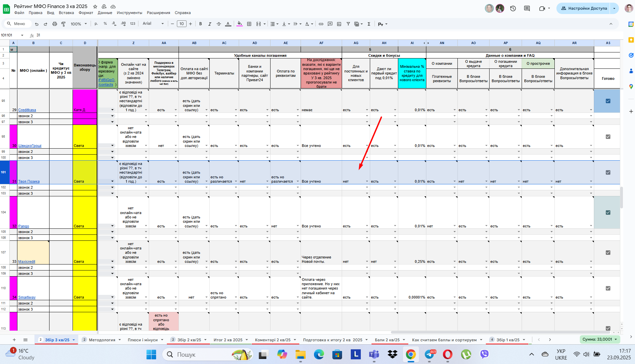Open the Расширения menu
Image resolution: width=635 pixels, height=364 pixels.
[x=158, y=13]
